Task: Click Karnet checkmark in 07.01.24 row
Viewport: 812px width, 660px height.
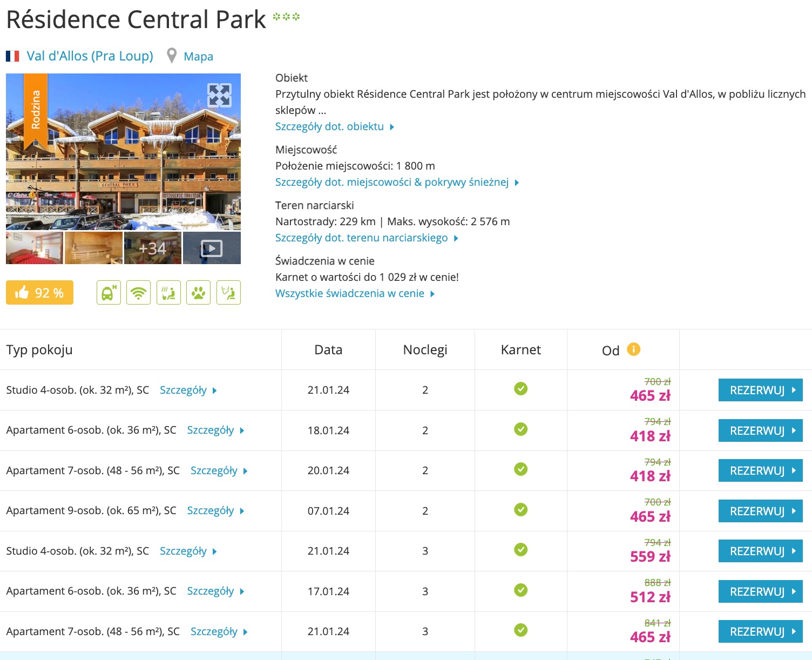Action: 521,510
